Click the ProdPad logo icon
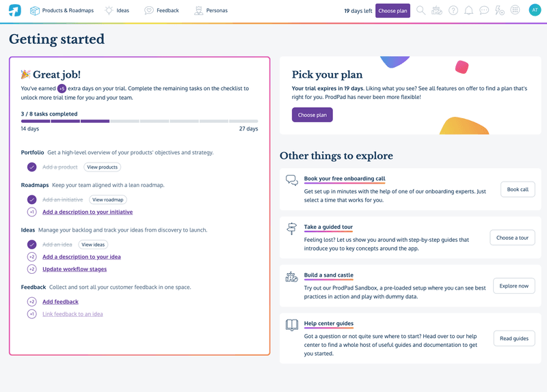Image resolution: width=547 pixels, height=392 pixels. [14, 10]
